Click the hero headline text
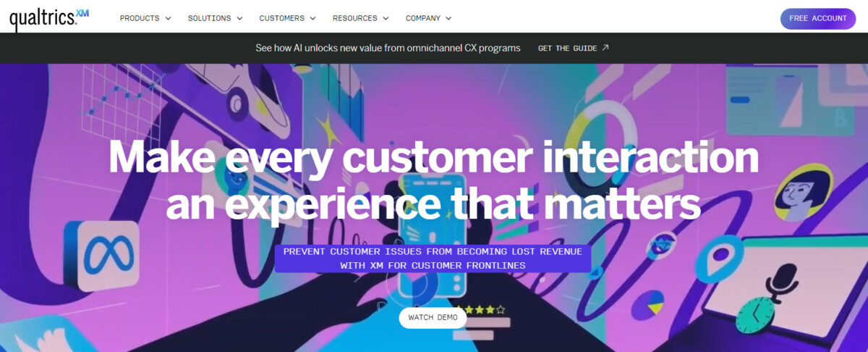Screen dimensions: 868x352 (x=433, y=179)
